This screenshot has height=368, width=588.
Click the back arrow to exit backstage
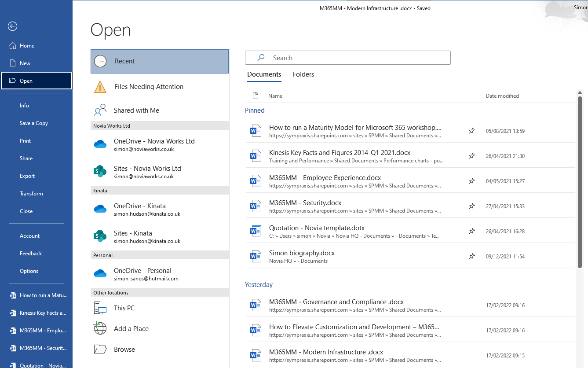[12, 26]
